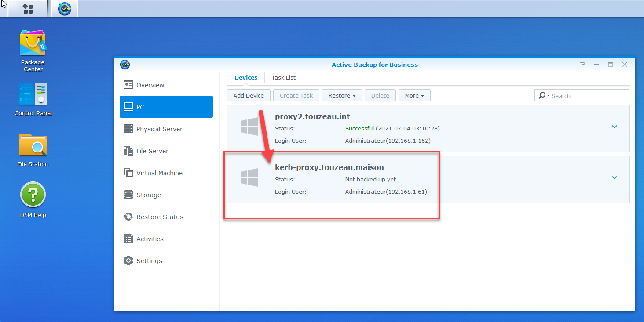Viewport: 644px width, 322px height.
Task: Select Physical Server in sidebar
Action: click(x=159, y=129)
